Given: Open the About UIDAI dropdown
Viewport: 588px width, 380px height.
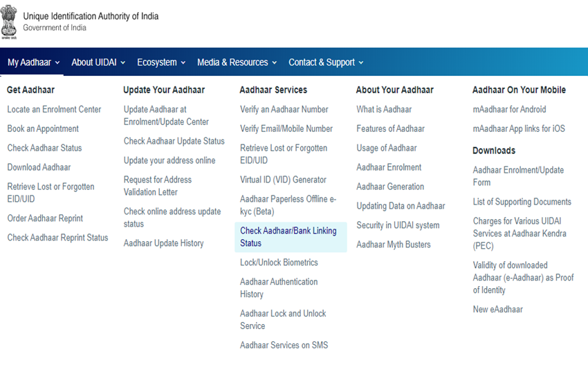Looking at the screenshot, I should pos(98,62).
